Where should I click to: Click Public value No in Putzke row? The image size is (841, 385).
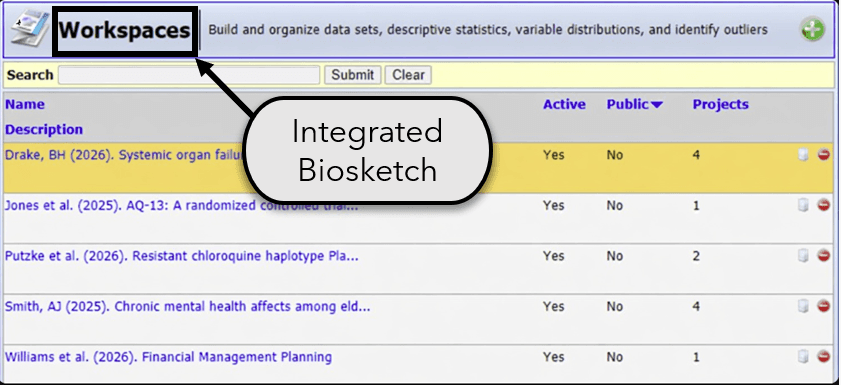pyautogui.click(x=615, y=256)
